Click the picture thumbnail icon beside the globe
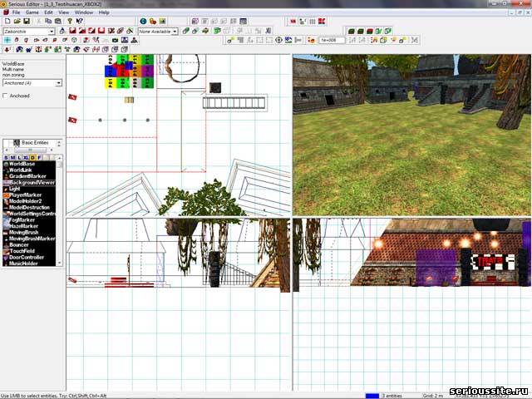The height and width of the screenshot is (399, 532). coord(163,21)
